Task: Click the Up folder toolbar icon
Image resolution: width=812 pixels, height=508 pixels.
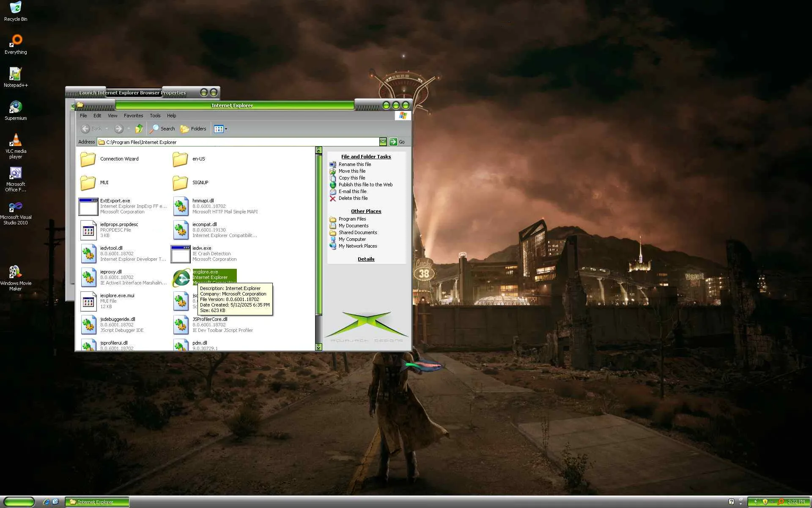Action: coord(139,129)
